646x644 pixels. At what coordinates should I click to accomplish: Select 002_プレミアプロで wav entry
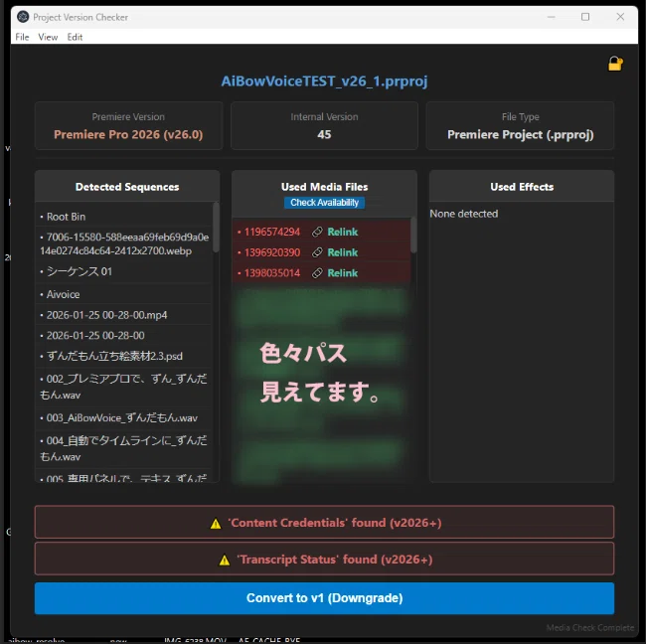pyautogui.click(x=123, y=387)
